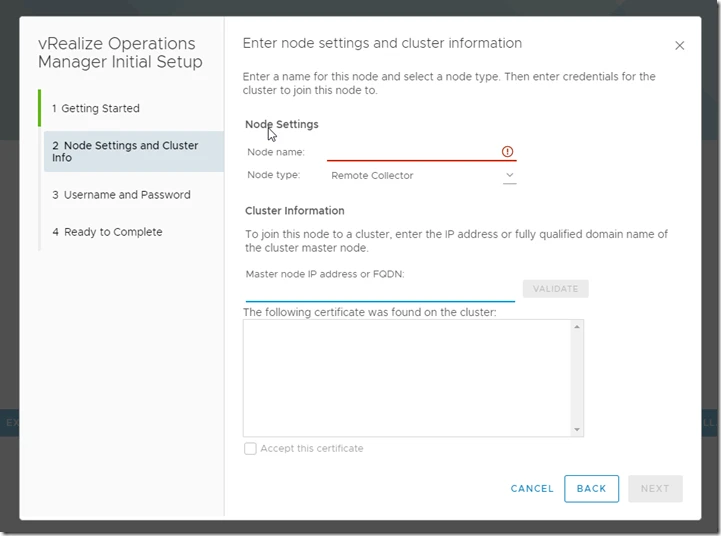Screen dimensions: 721x536
Task: Click certificate box scroll down arrow
Action: 577,430
